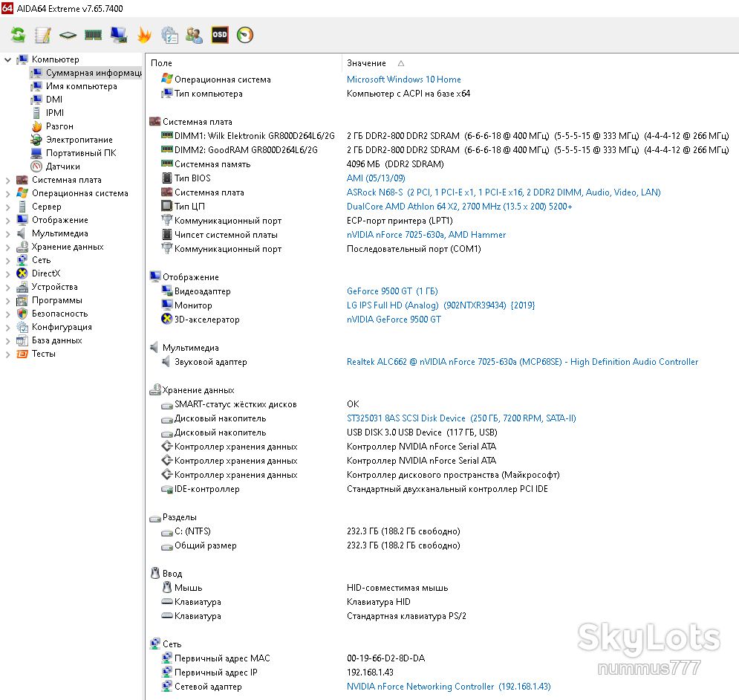Launch the System Stability Test flame icon
The width and height of the screenshot is (739, 700).
click(144, 35)
